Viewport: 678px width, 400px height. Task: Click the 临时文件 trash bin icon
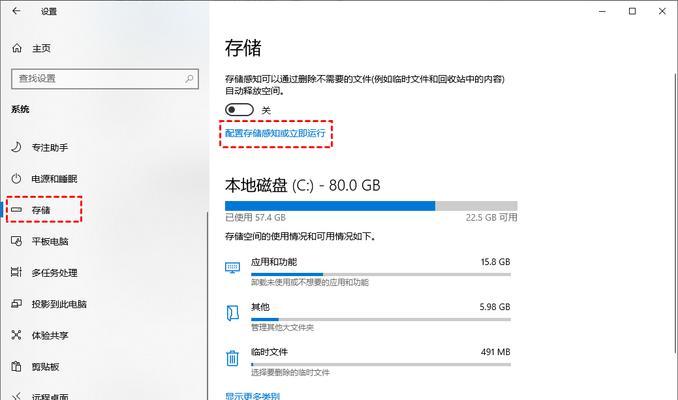pos(232,358)
